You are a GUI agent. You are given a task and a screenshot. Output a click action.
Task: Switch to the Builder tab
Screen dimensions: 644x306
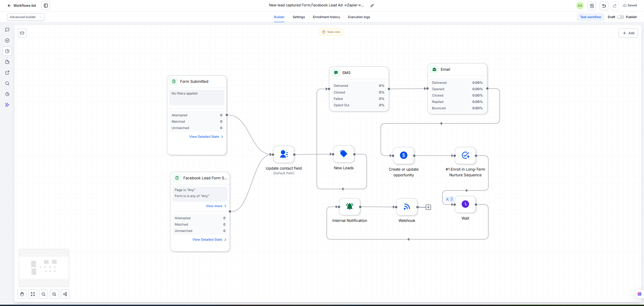(279, 17)
